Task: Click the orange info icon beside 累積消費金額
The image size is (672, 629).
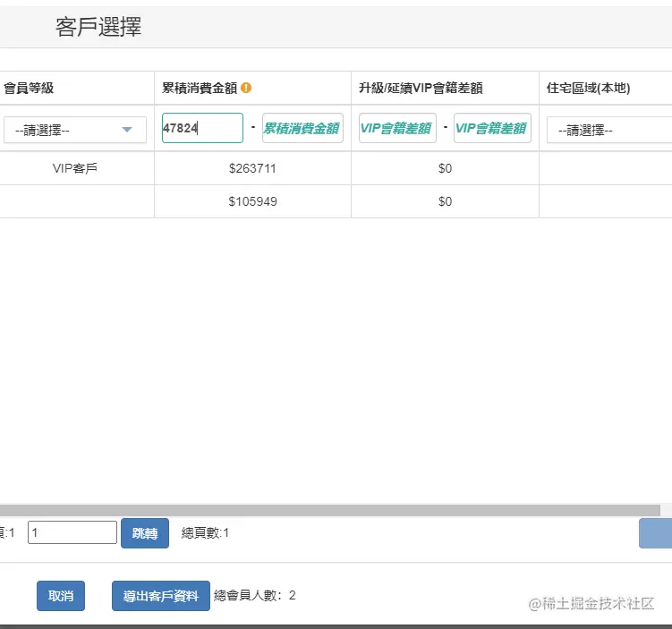Action: (246, 88)
